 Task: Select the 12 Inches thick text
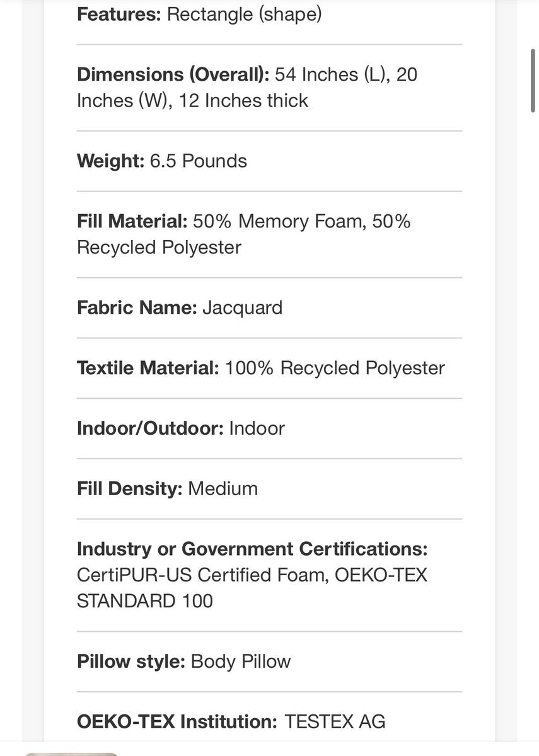[243, 100]
